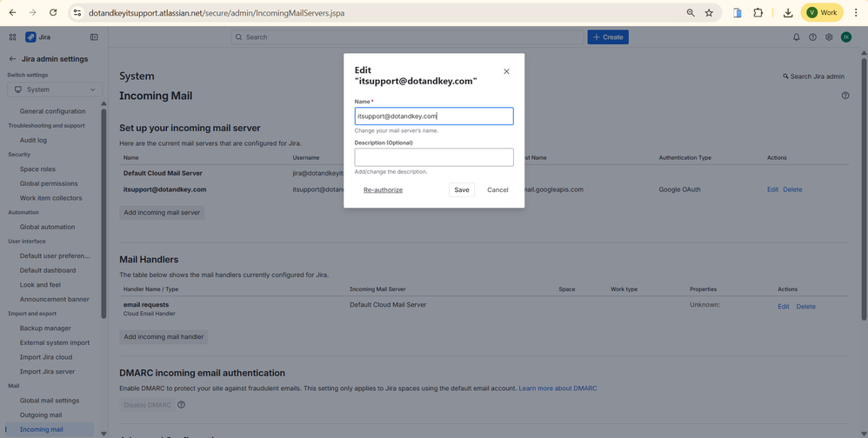The width and height of the screenshot is (868, 438).
Task: Click the Incoming Mail page help icon
Action: coord(845,95)
